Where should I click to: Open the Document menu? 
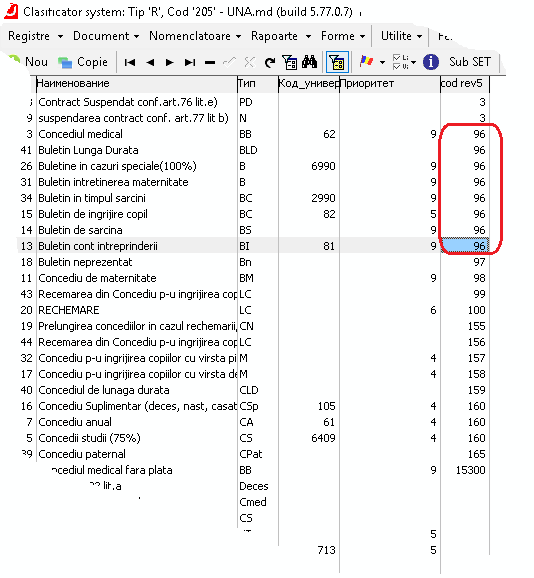pos(106,36)
